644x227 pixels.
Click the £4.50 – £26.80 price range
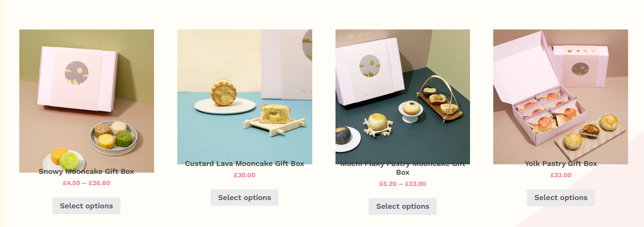tap(86, 183)
